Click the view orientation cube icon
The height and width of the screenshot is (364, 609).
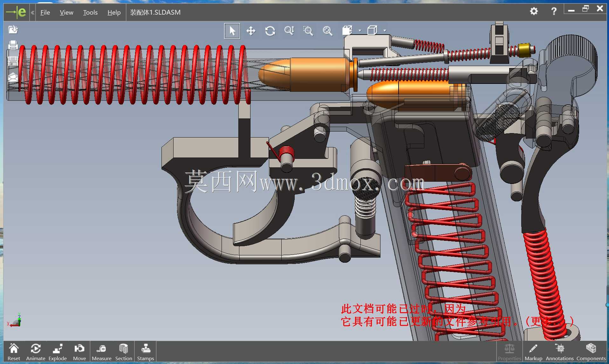click(x=372, y=30)
